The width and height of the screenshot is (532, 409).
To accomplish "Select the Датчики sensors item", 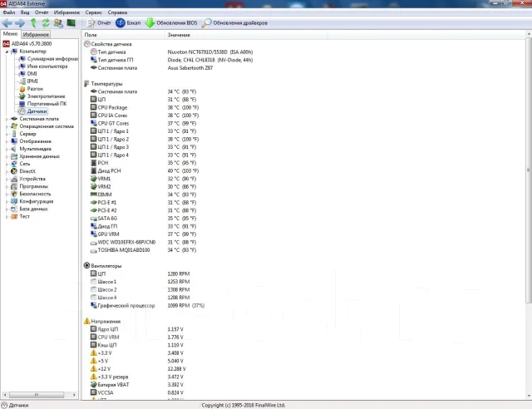I will pyautogui.click(x=37, y=111).
